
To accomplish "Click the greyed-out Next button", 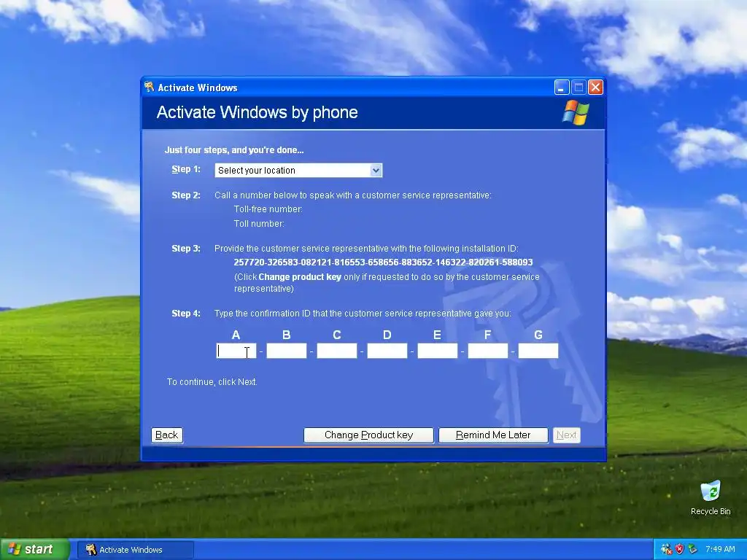I will tap(566, 435).
